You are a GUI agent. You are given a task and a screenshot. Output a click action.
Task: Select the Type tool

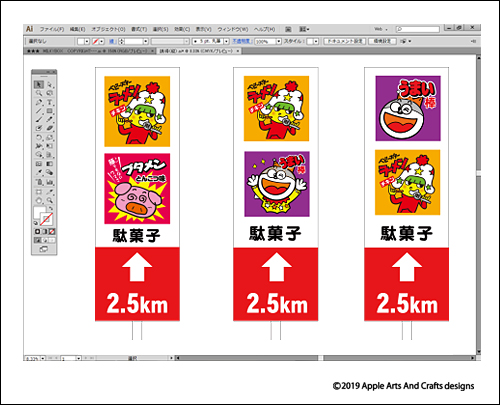tap(50, 102)
